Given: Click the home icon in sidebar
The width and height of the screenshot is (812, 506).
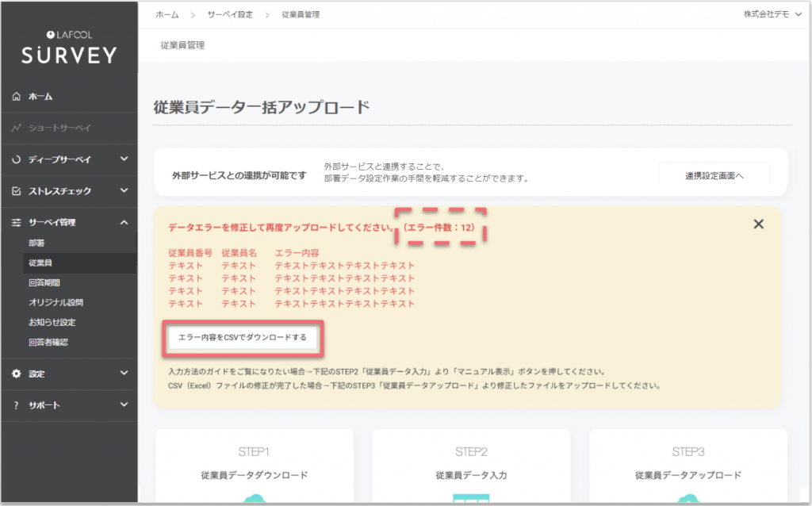Looking at the screenshot, I should (x=17, y=97).
